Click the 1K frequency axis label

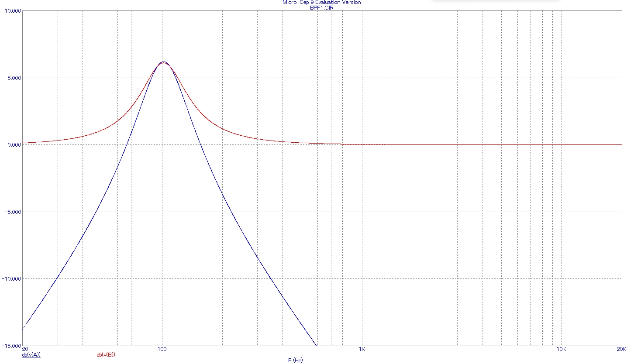[362, 350]
